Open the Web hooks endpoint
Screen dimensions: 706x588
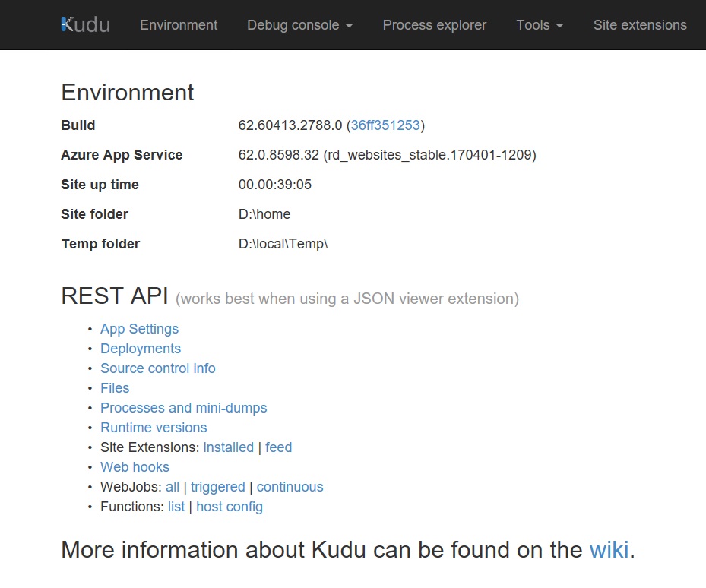coord(135,466)
